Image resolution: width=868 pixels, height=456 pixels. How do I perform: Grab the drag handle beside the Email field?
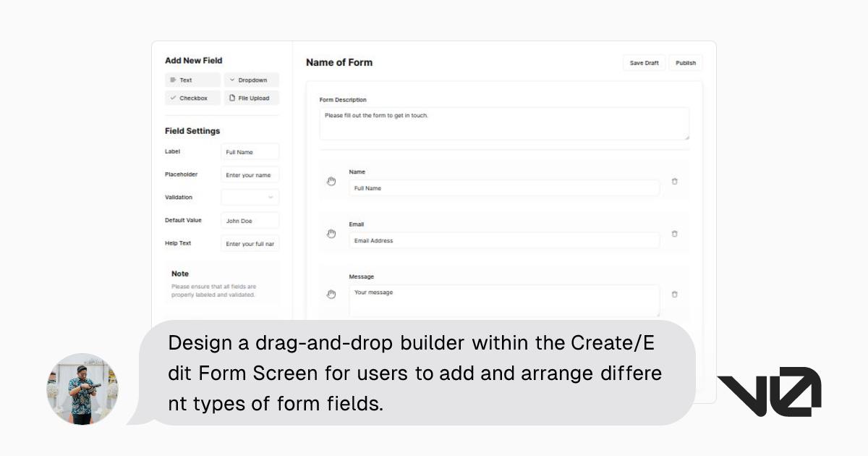(x=331, y=234)
